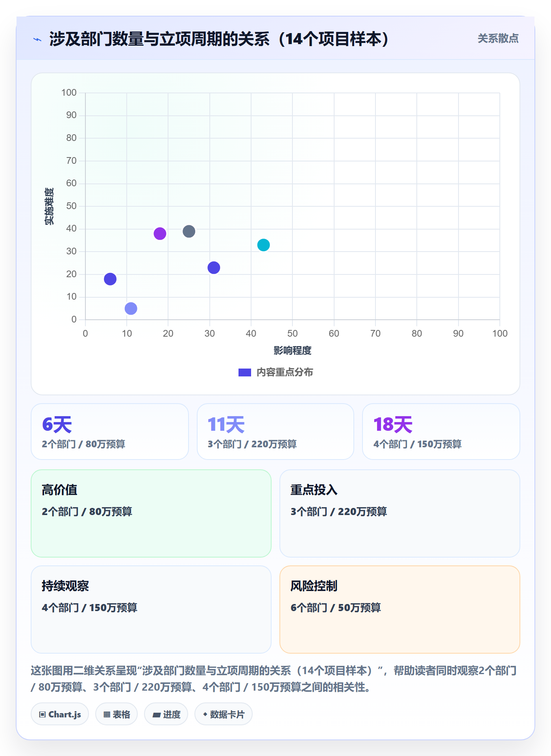Select the 数据卡片 tag chip
551x756 pixels.
click(224, 714)
